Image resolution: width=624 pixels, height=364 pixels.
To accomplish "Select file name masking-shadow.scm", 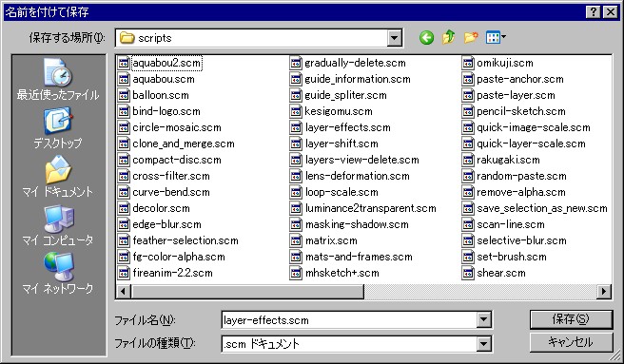I will [x=357, y=224].
